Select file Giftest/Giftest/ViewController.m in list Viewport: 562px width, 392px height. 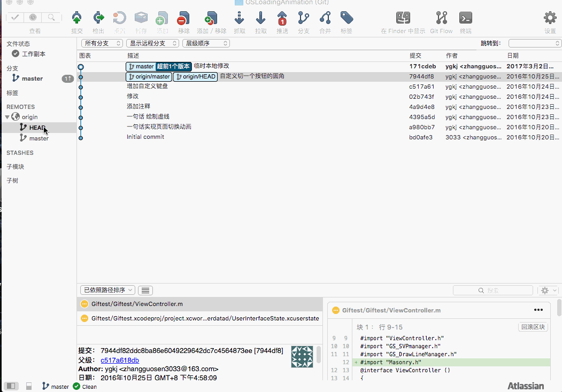[199, 304]
